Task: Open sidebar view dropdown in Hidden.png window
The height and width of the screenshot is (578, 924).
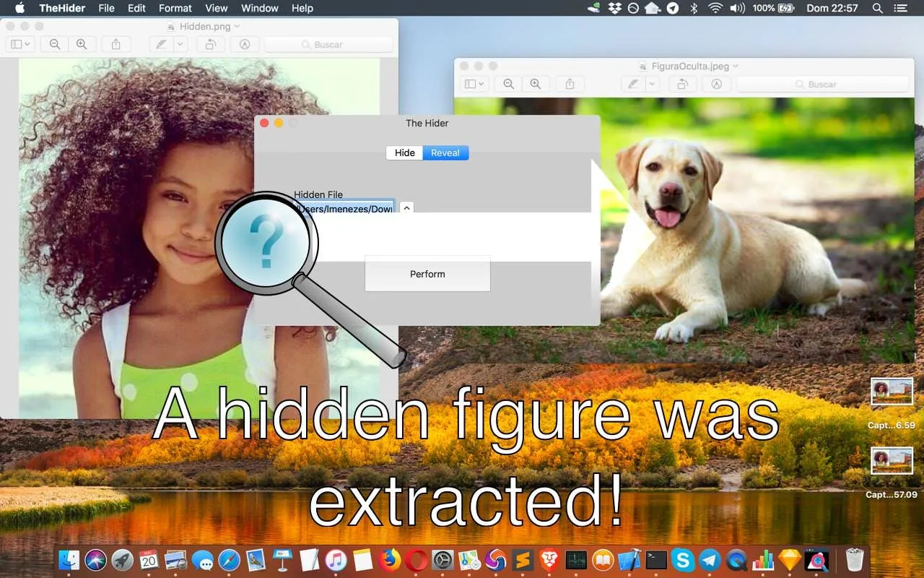Action: tap(19, 44)
